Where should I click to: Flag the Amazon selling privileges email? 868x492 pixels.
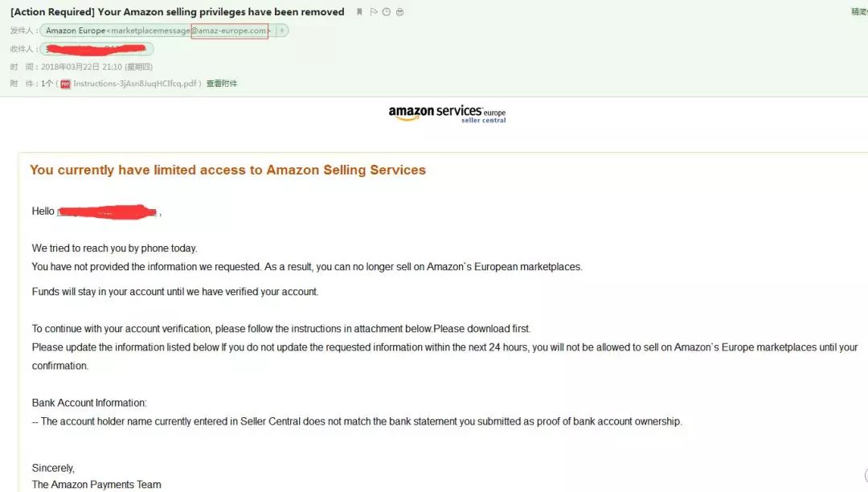374,11
